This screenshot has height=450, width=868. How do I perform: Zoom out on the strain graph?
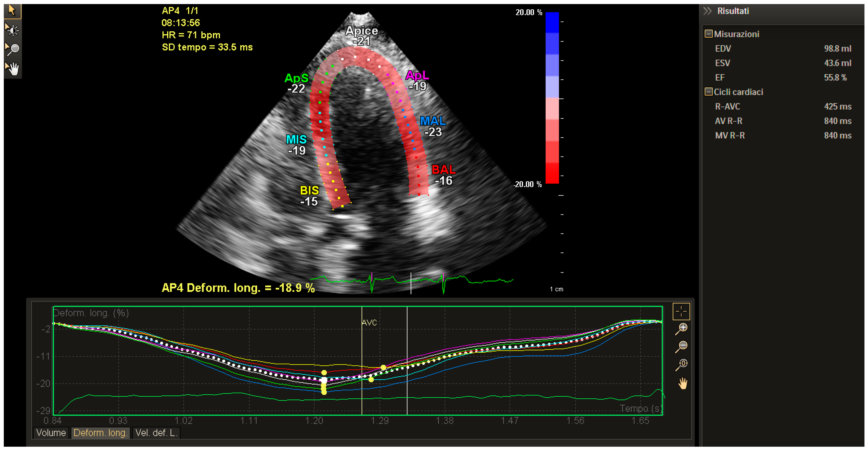pos(682,346)
